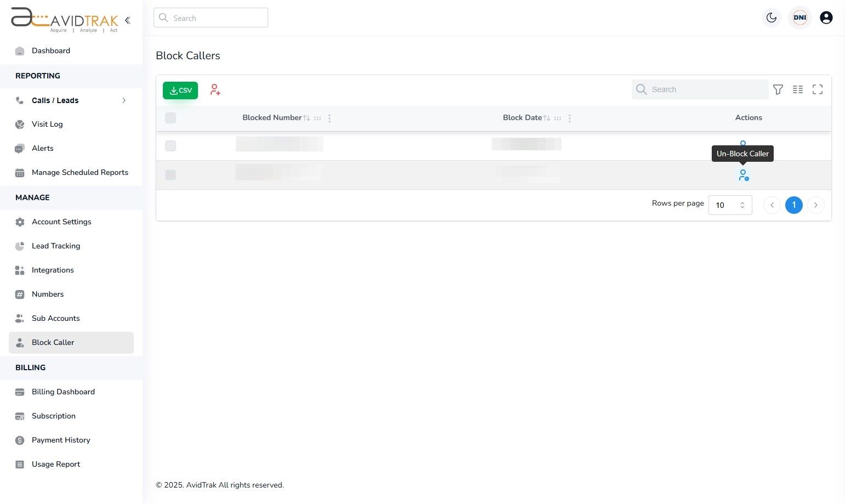This screenshot has width=845, height=504.
Task: Check the second row's checkbox
Action: pyautogui.click(x=171, y=175)
